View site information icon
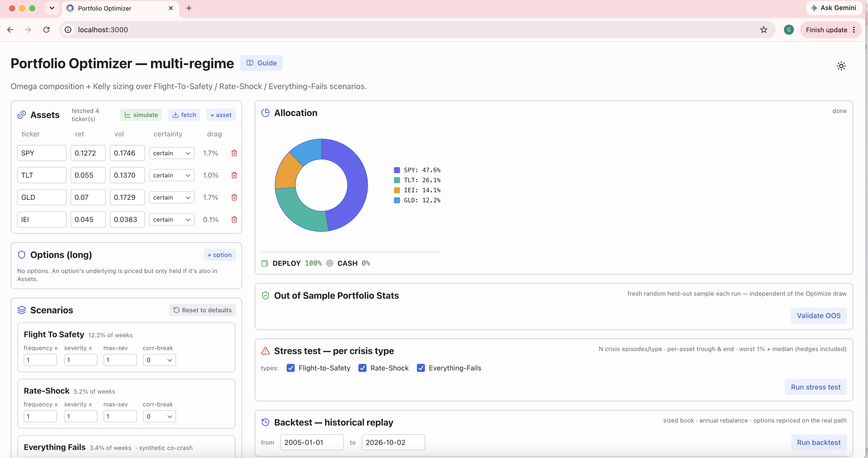Viewport: 868px width, 458px height. tap(68, 30)
